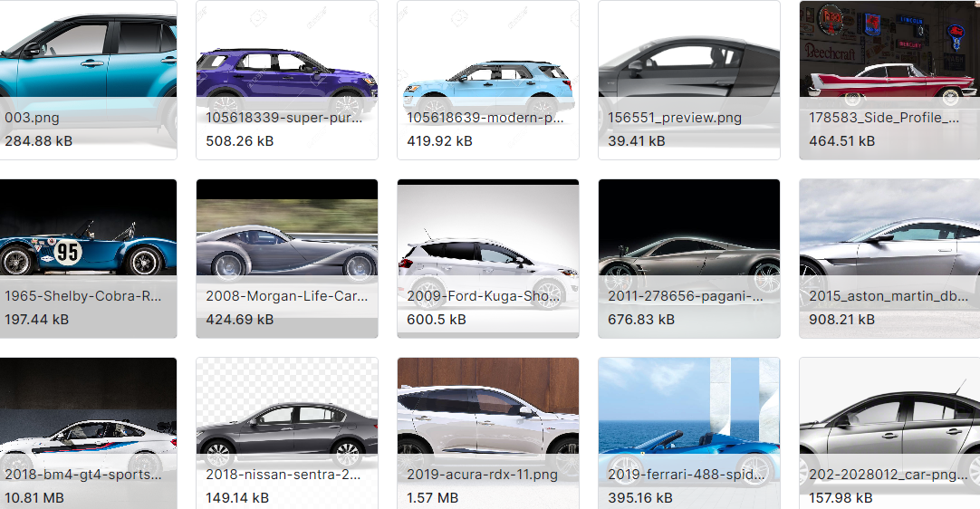The width and height of the screenshot is (980, 509).
Task: Open the 003.png teal car thumbnail
Action: (86, 54)
